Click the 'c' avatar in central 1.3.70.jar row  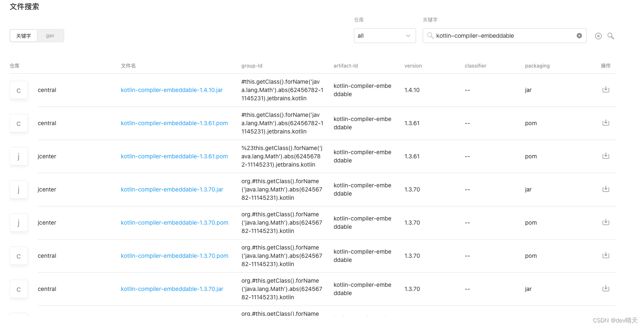pos(19,289)
